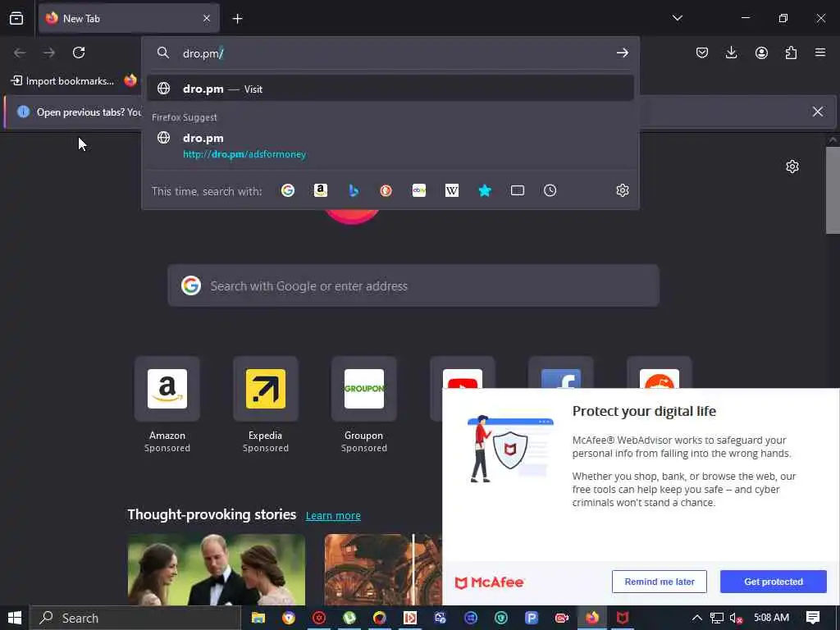
Task: Open the wedding couple story thumbnail
Action: click(217, 569)
